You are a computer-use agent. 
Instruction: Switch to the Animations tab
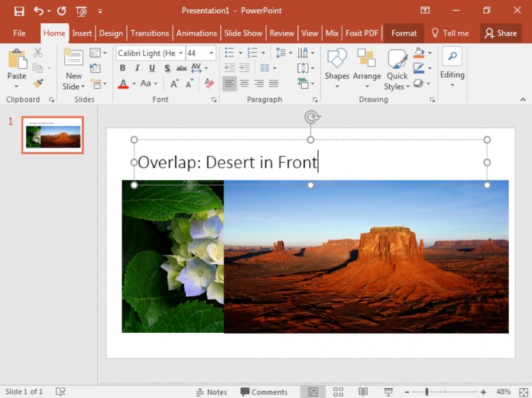[196, 33]
